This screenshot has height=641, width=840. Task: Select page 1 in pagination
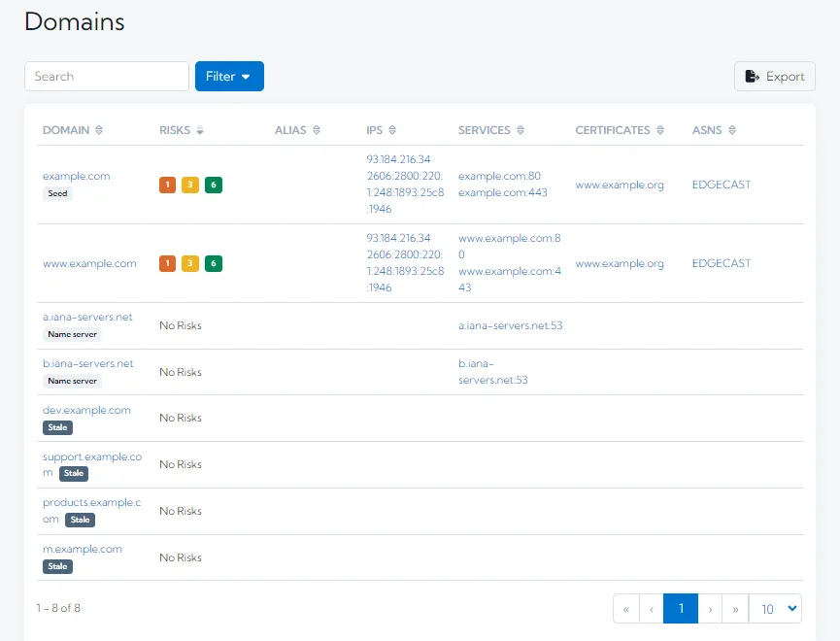click(681, 609)
